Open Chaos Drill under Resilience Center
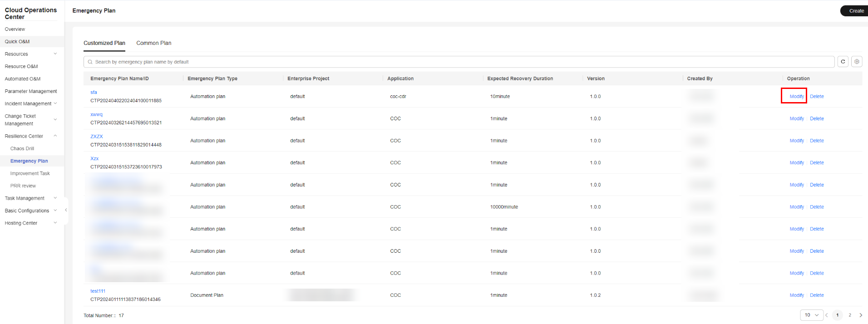This screenshot has width=868, height=324. (22, 149)
